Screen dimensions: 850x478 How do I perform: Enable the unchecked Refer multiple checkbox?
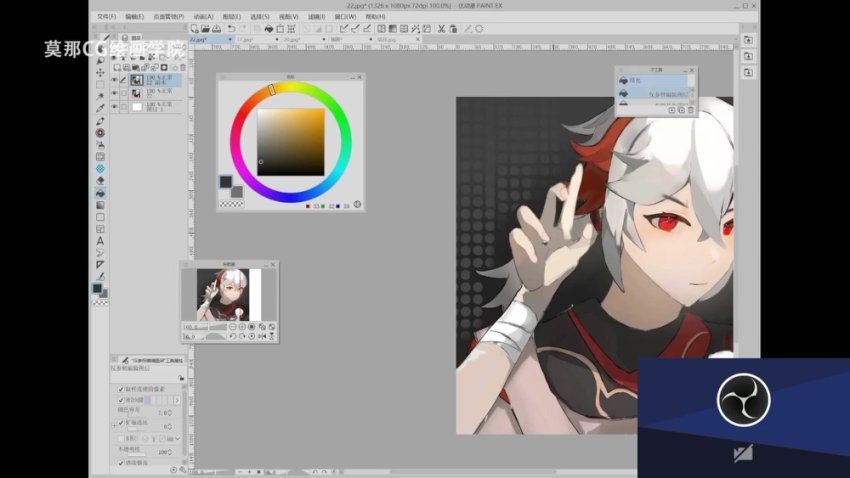point(121,438)
